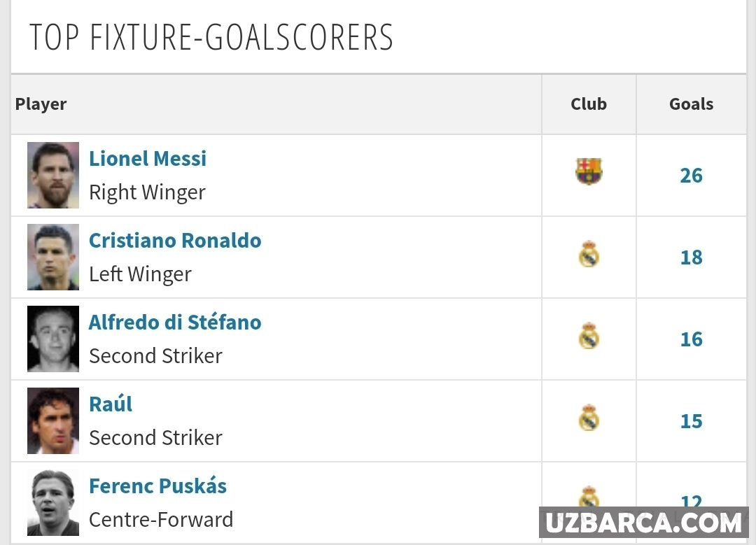The height and width of the screenshot is (545, 756).
Task: Click di Stéfano's 16 goals number
Action: (691, 339)
